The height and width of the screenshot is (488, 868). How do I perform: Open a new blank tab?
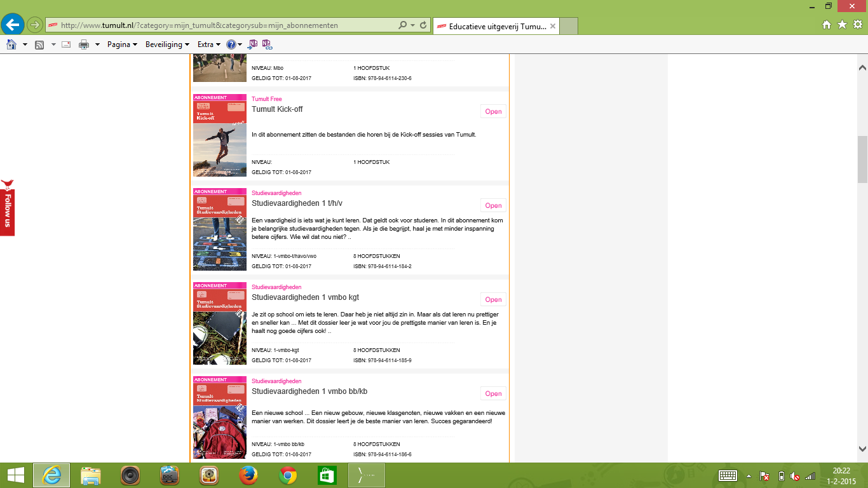[569, 26]
